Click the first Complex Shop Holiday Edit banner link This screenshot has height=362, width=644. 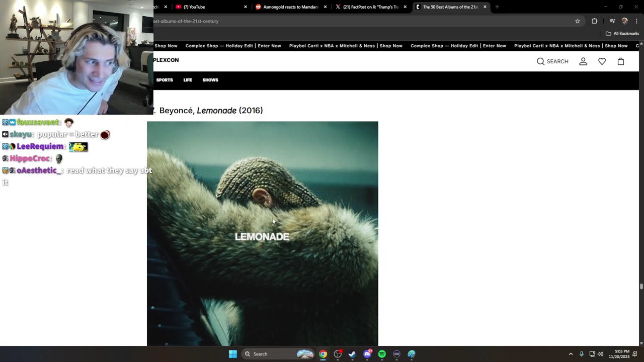pyautogui.click(x=233, y=46)
